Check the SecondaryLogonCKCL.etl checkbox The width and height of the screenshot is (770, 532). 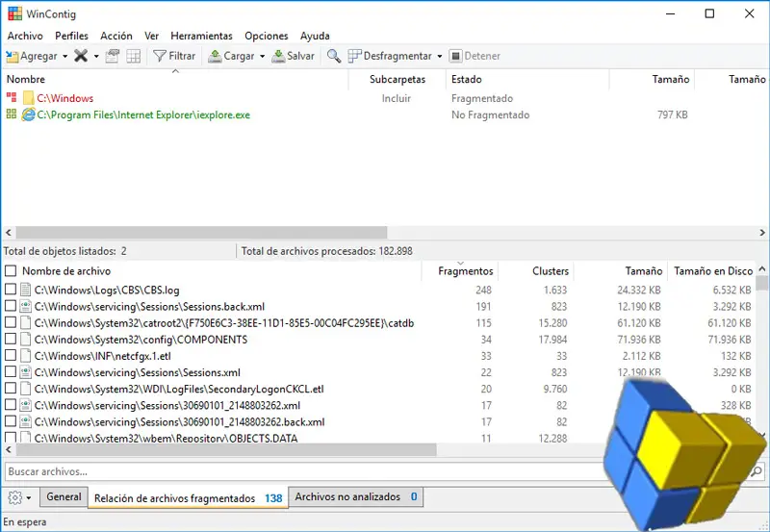click(x=11, y=389)
